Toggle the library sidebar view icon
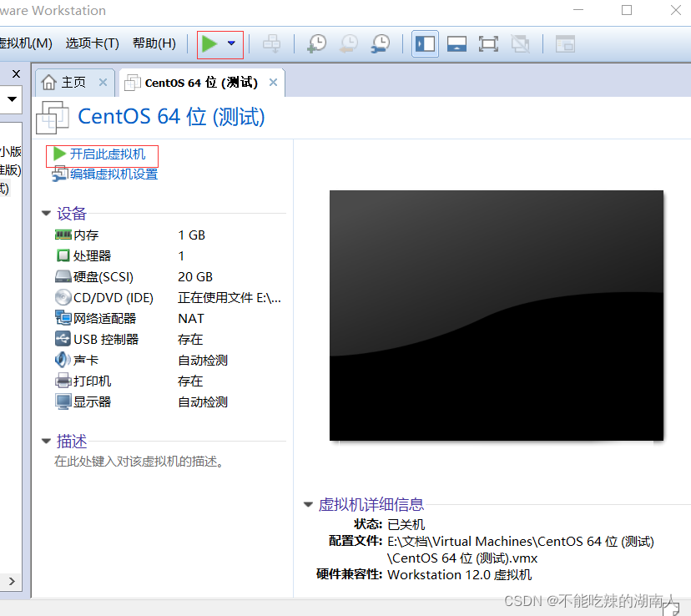This screenshot has height=616, width=691. coord(425,43)
